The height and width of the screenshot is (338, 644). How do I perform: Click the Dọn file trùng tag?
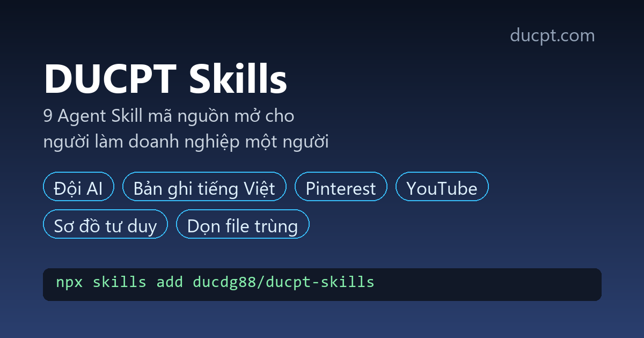point(243,224)
